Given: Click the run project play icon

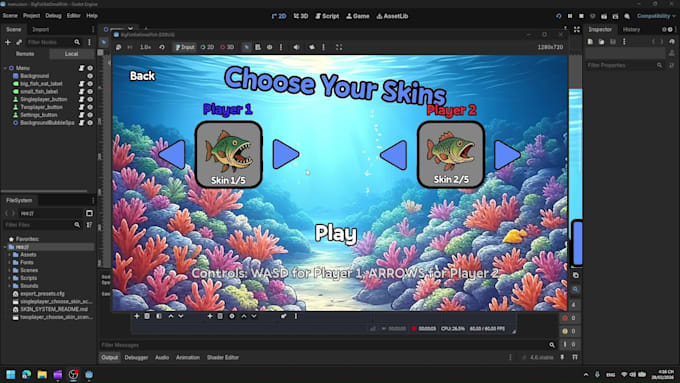Looking at the screenshot, I should click(559, 16).
